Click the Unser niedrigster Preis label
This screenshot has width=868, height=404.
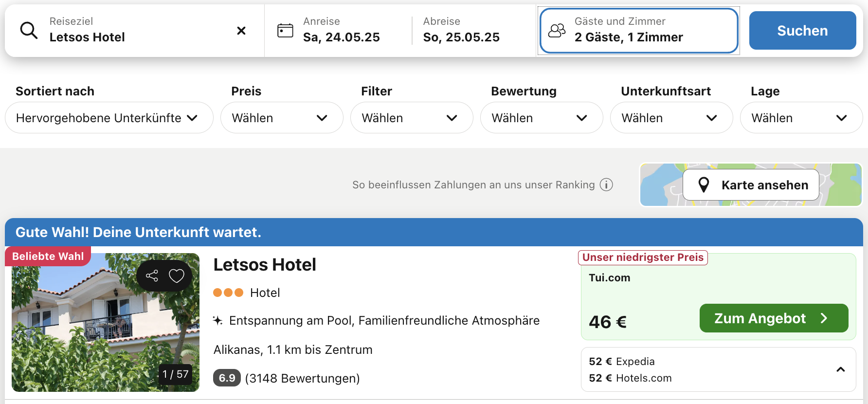click(643, 257)
